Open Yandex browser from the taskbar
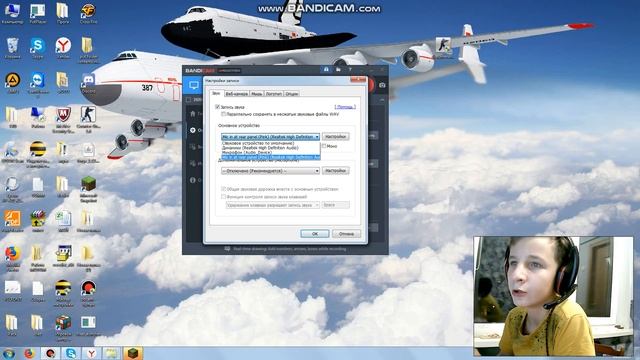 click(x=91, y=353)
